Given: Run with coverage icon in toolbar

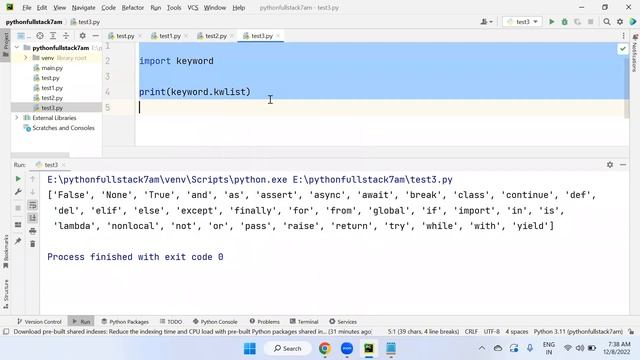Looking at the screenshot, I should (577, 22).
